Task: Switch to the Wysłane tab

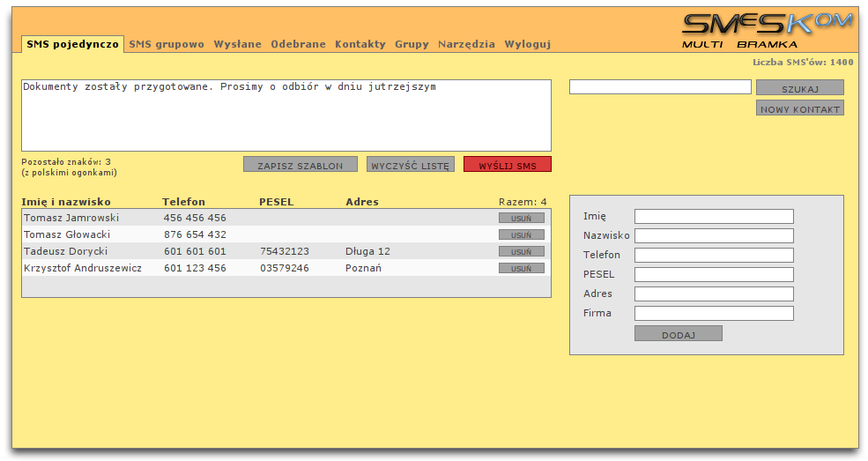Action: (x=237, y=44)
